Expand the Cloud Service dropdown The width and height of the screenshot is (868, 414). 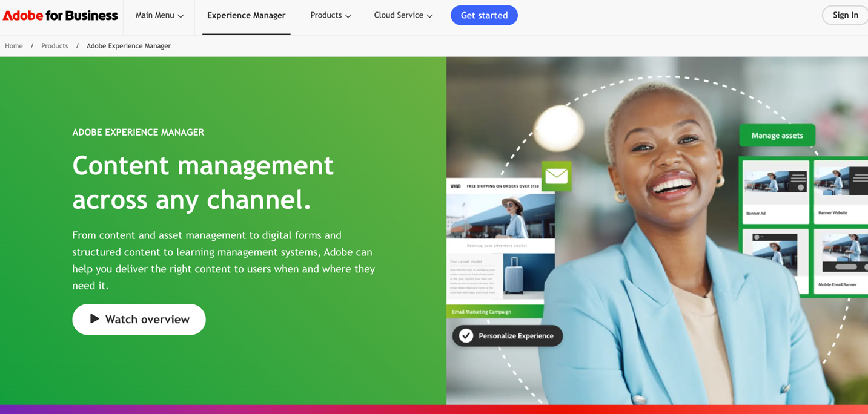[x=403, y=16]
